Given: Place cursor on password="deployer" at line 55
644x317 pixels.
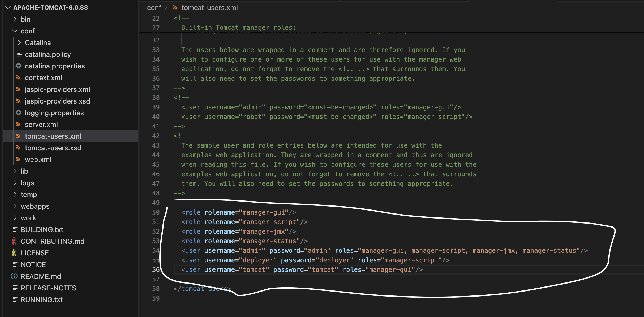Looking at the screenshot, I should coord(317,260).
